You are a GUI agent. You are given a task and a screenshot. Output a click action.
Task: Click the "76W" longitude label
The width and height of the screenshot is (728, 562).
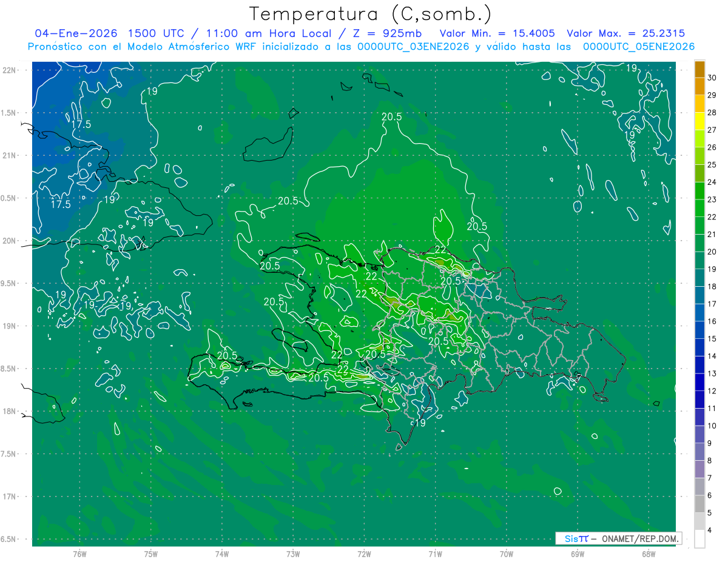click(x=79, y=554)
